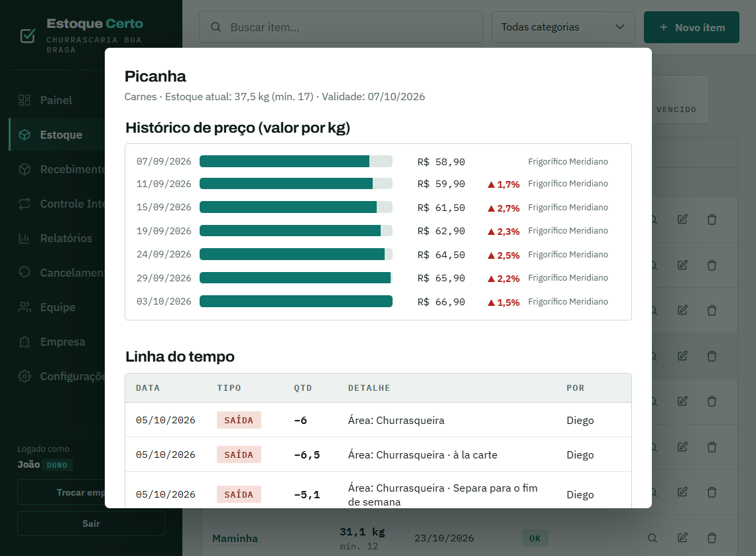Open the Configurações gear icon
The height and width of the screenshot is (556, 756).
pos(25,376)
